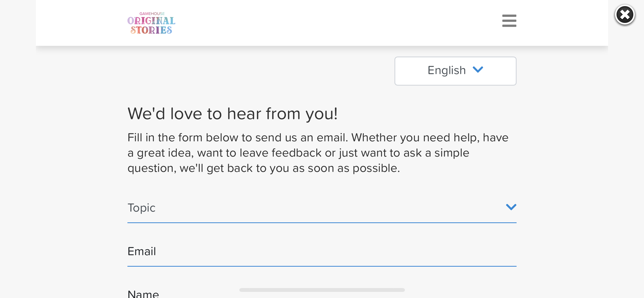Click the blue underline beneath the Topic field
This screenshot has height=298, width=644.
tap(321, 223)
